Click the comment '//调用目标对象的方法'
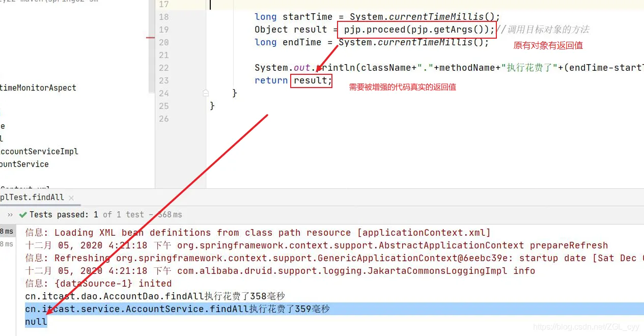 pos(542,30)
